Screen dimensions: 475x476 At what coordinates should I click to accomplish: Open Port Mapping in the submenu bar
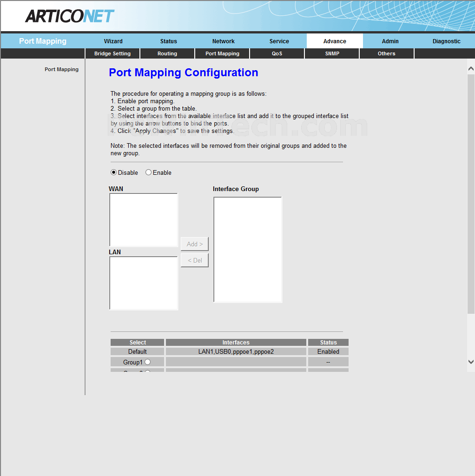pyautogui.click(x=222, y=53)
